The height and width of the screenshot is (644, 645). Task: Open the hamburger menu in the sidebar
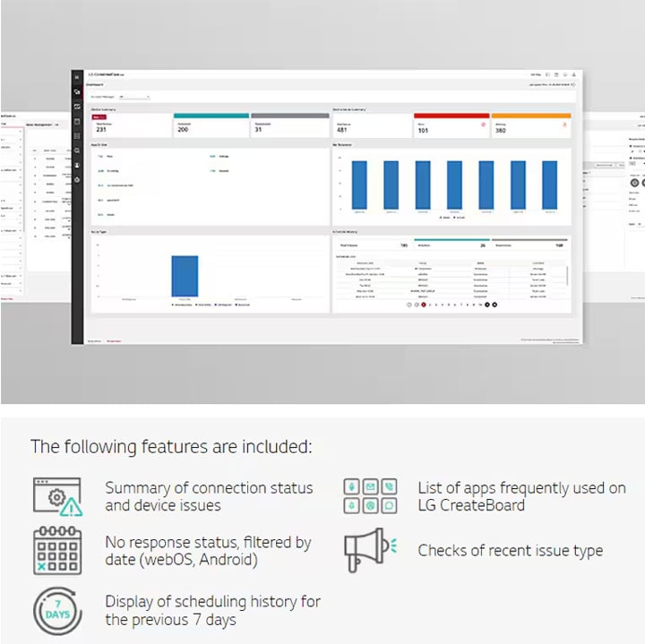click(77, 77)
